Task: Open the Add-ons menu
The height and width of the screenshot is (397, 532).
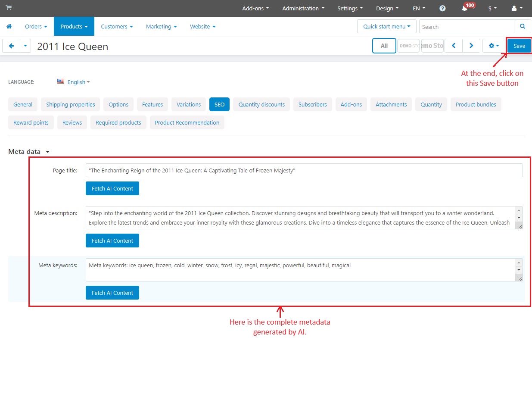Action: tap(255, 8)
